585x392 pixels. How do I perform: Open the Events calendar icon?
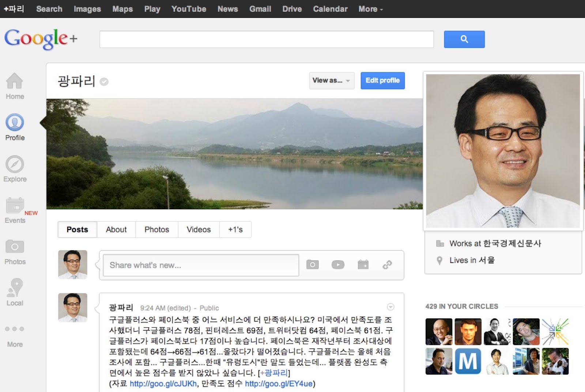[x=15, y=205]
